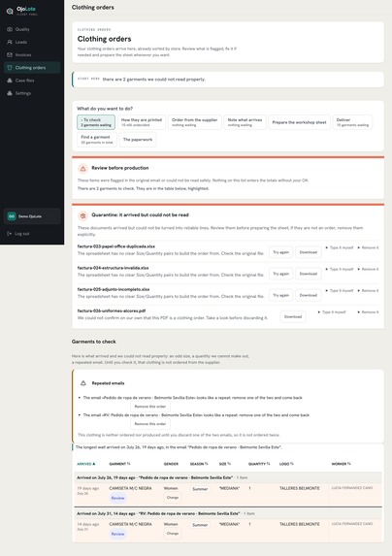This screenshot has height=556, width=392.
Task: Select the Find a garment tab
Action: click(x=97, y=140)
